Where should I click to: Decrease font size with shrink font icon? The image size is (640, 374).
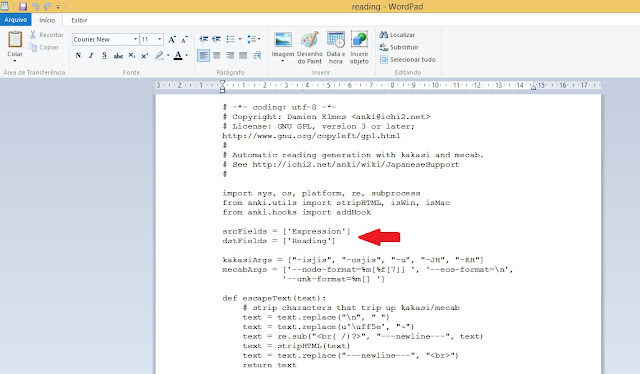tap(184, 39)
